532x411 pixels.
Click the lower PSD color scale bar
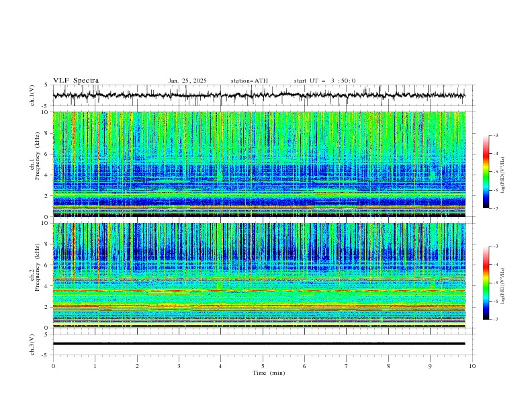click(486, 283)
